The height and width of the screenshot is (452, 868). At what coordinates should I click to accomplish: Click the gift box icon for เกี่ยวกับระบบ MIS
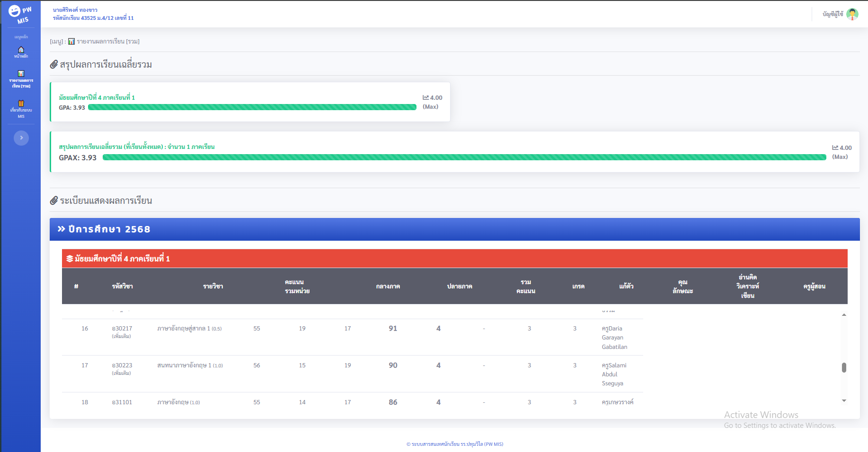tap(21, 103)
